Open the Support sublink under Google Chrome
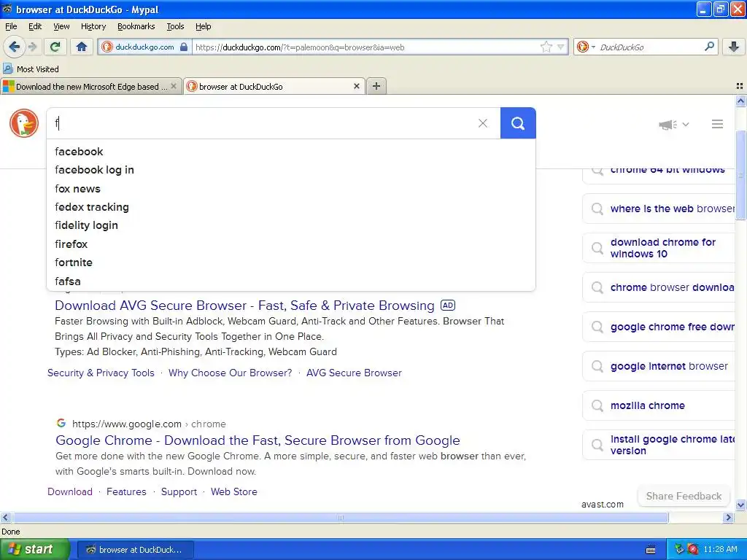 [179, 491]
